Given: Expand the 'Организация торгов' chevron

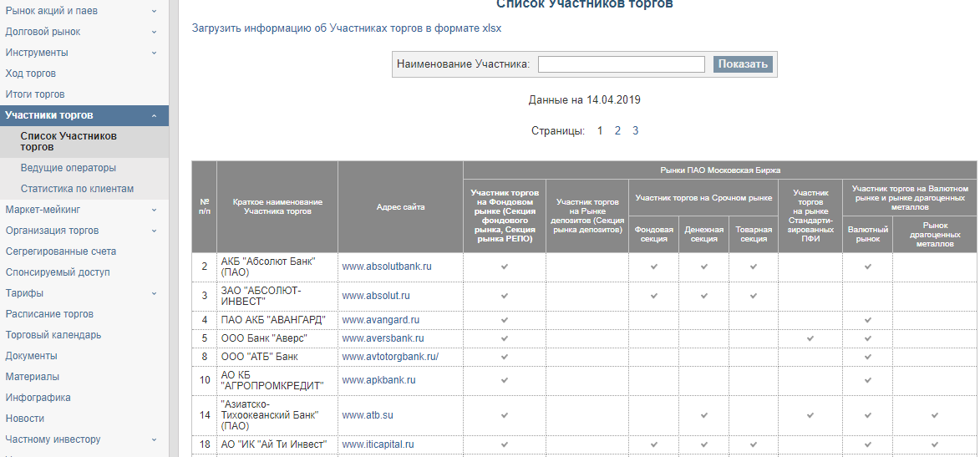Looking at the screenshot, I should pos(155,231).
